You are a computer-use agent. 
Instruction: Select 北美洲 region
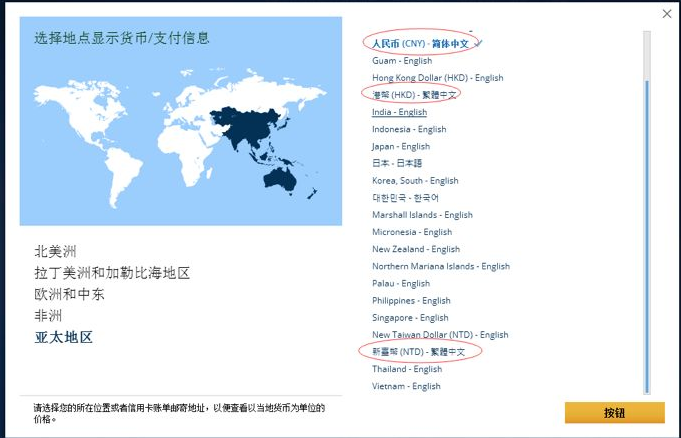click(55, 251)
